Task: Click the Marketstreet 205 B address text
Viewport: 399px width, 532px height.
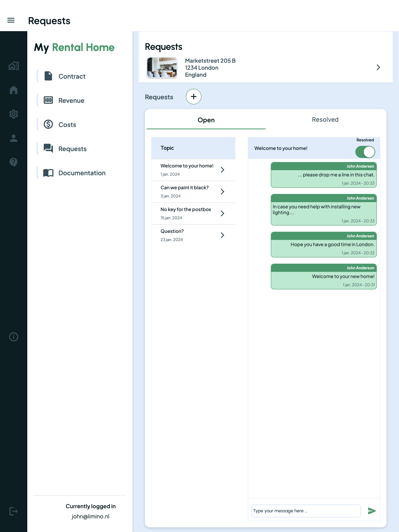Action: pos(210,68)
